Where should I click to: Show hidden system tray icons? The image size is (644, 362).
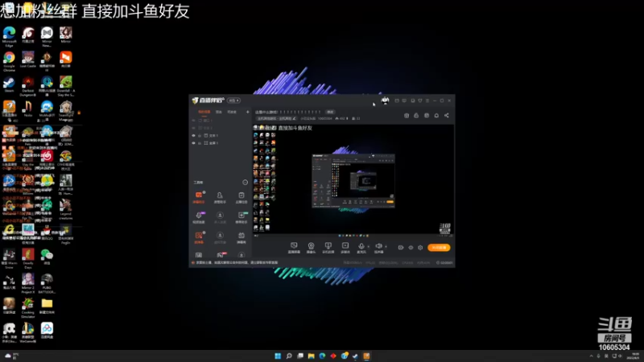pos(591,356)
